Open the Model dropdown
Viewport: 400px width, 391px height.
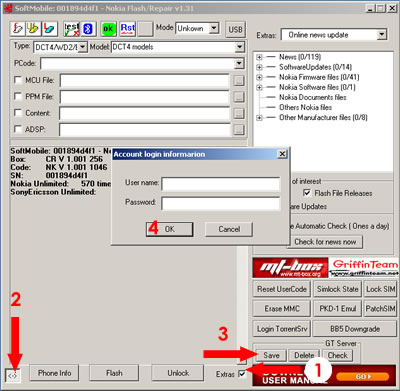point(239,47)
